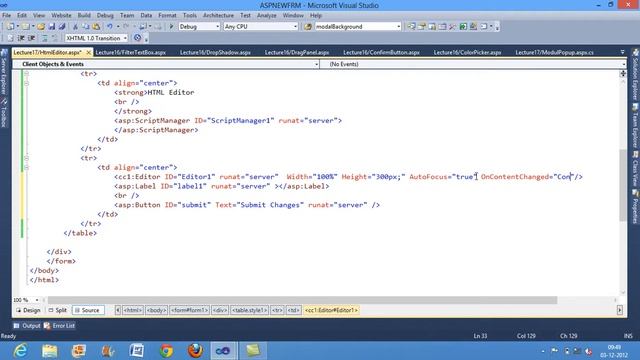Screen dimensions: 640x360
Task: Switch to the Lecture17/ModalPopup.aspx.cs tab
Action: pyautogui.click(x=554, y=52)
